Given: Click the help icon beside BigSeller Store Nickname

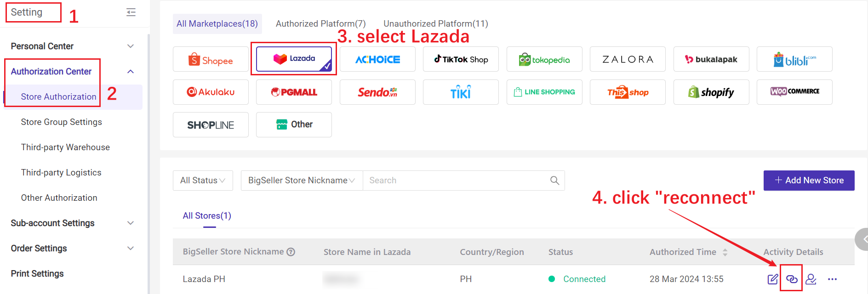Looking at the screenshot, I should coord(291,252).
